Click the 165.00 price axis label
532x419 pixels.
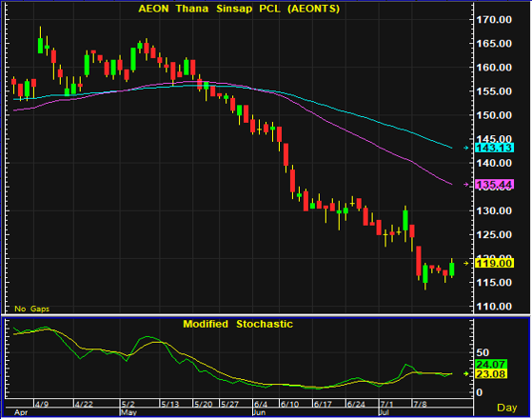click(x=494, y=44)
